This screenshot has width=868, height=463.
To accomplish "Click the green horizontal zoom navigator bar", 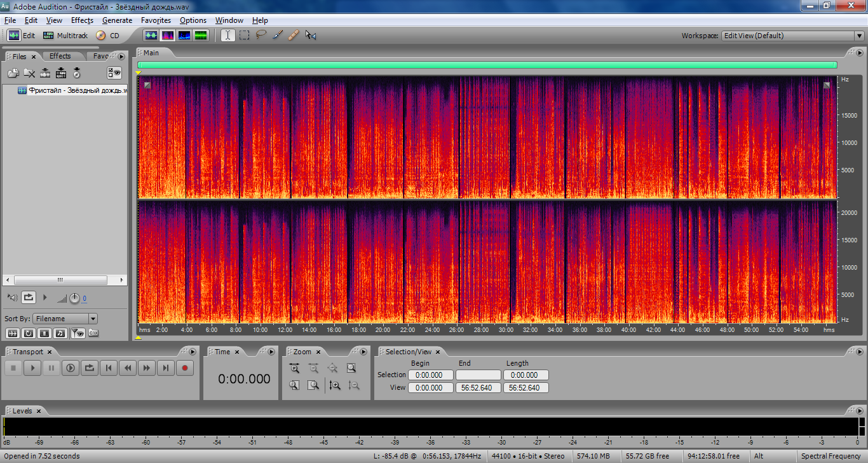I will pyautogui.click(x=487, y=65).
